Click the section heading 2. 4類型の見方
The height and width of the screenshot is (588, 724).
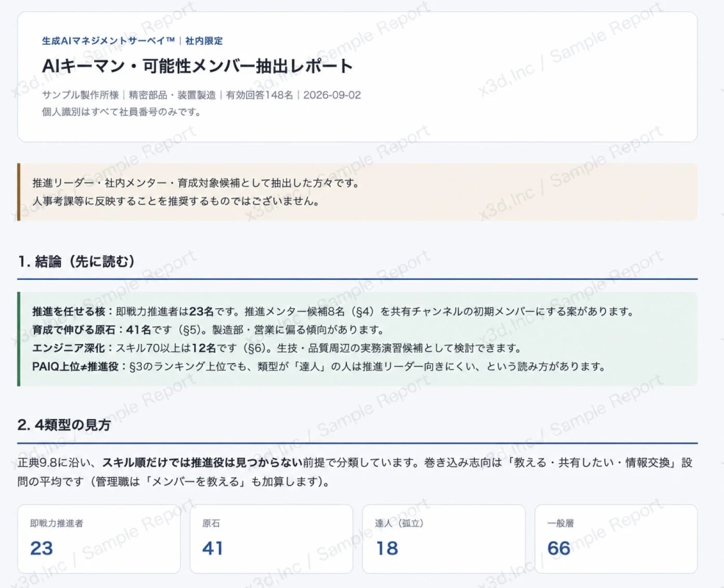64,425
